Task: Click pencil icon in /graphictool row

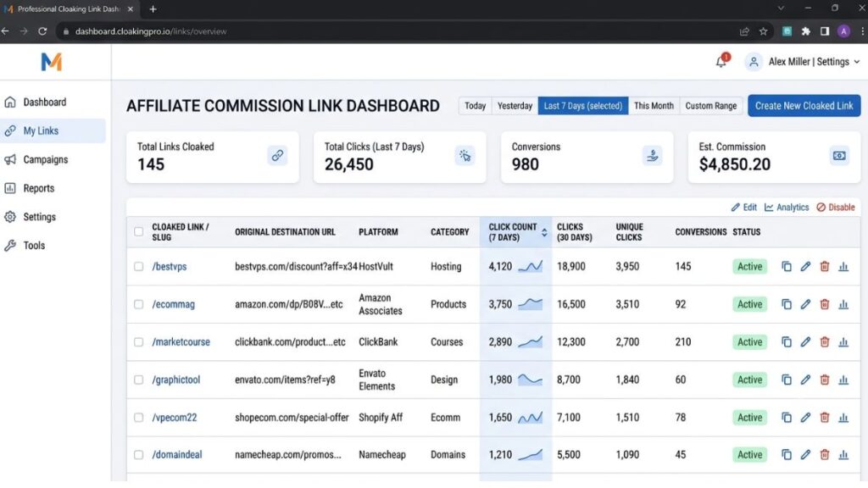Action: pyautogui.click(x=805, y=380)
